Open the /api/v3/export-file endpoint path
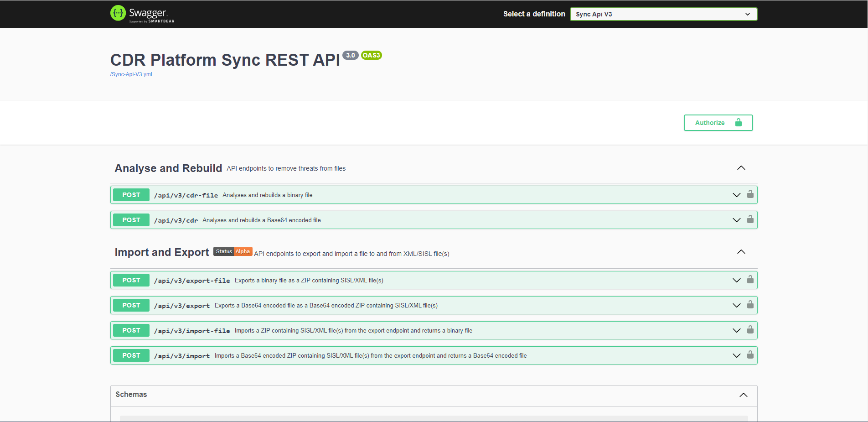 pos(192,281)
